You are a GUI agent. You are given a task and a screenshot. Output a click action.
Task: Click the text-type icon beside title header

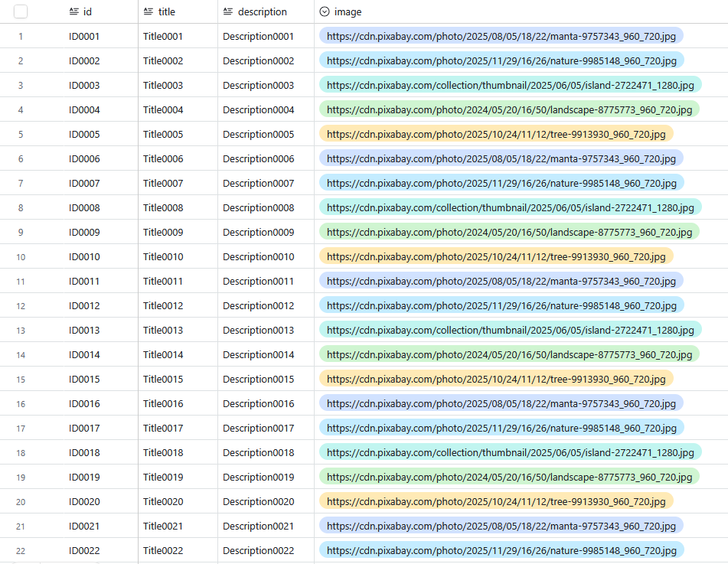click(149, 11)
